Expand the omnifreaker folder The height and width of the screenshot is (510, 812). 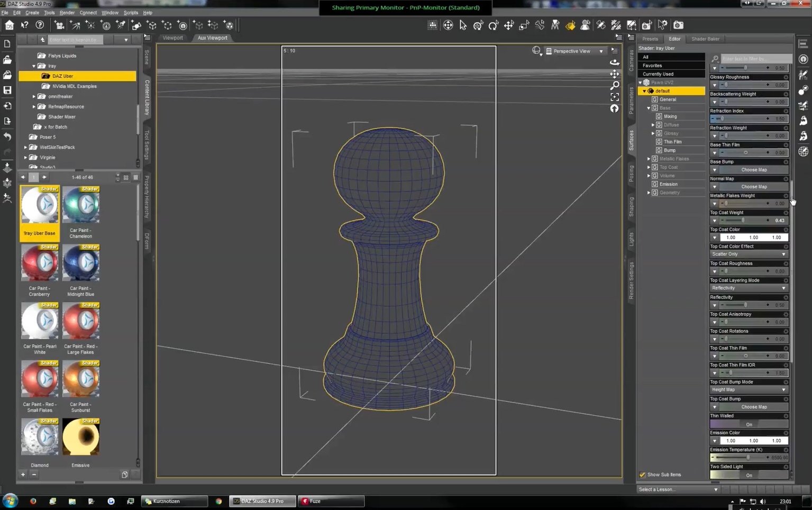(x=34, y=96)
